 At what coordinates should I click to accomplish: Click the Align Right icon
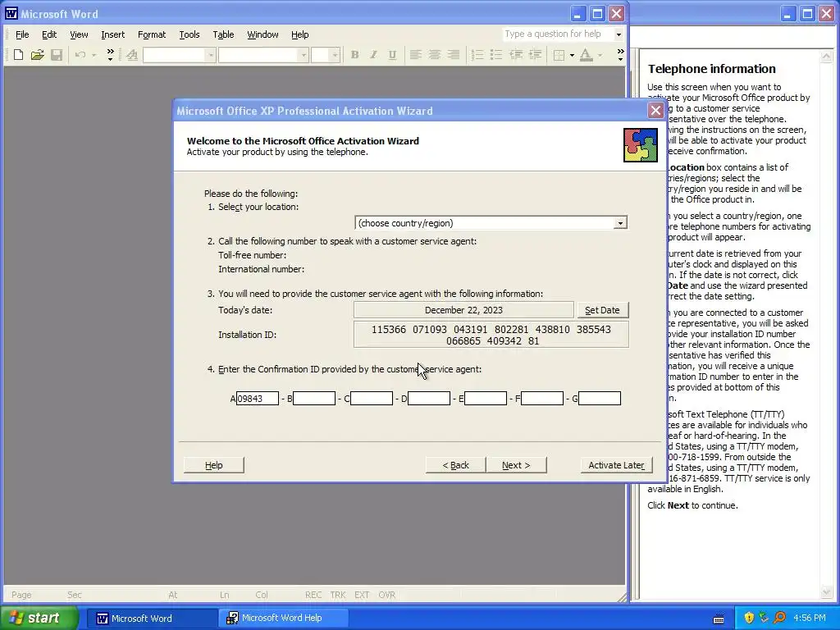click(x=453, y=55)
